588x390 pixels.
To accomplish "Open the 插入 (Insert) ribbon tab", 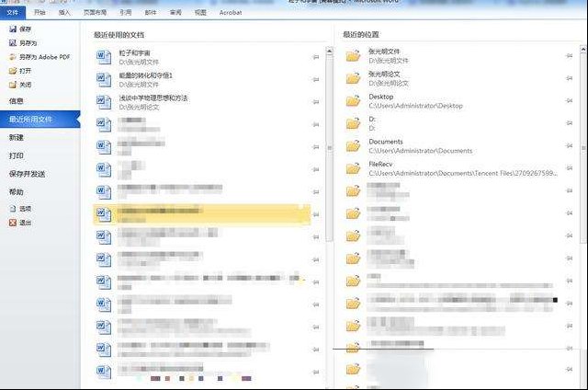I will [x=64, y=12].
